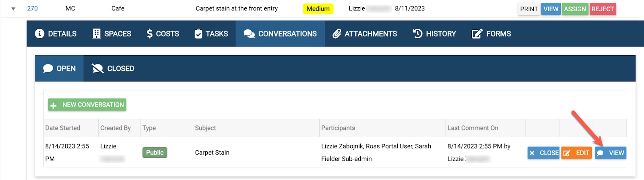644x180 pixels.
Task: Click the top blue View button
Action: point(551,9)
